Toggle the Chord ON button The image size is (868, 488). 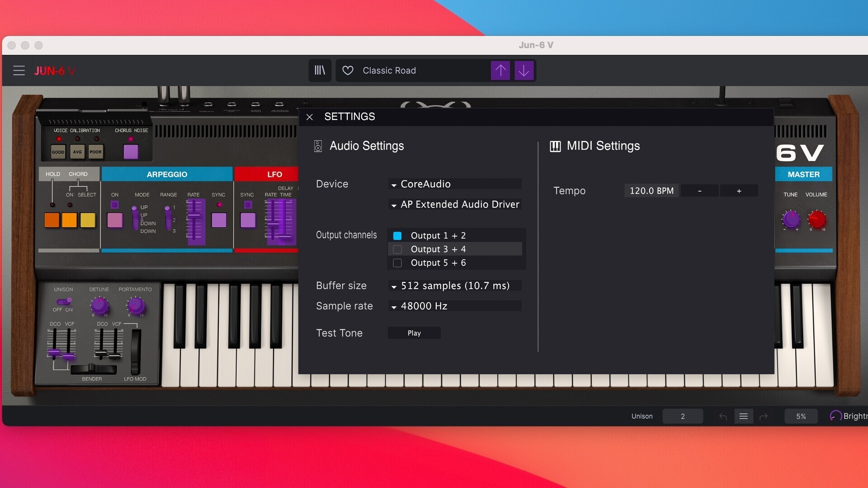point(69,221)
